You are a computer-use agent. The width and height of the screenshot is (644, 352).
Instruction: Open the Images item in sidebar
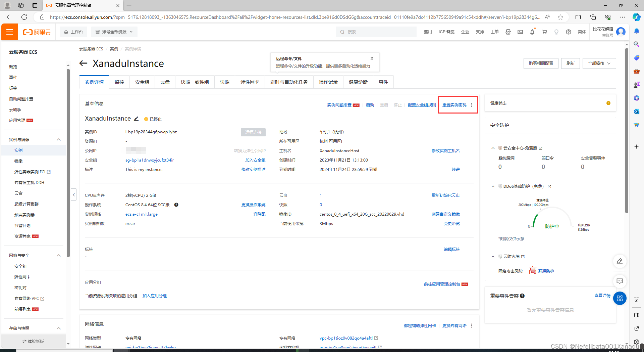tap(18, 161)
